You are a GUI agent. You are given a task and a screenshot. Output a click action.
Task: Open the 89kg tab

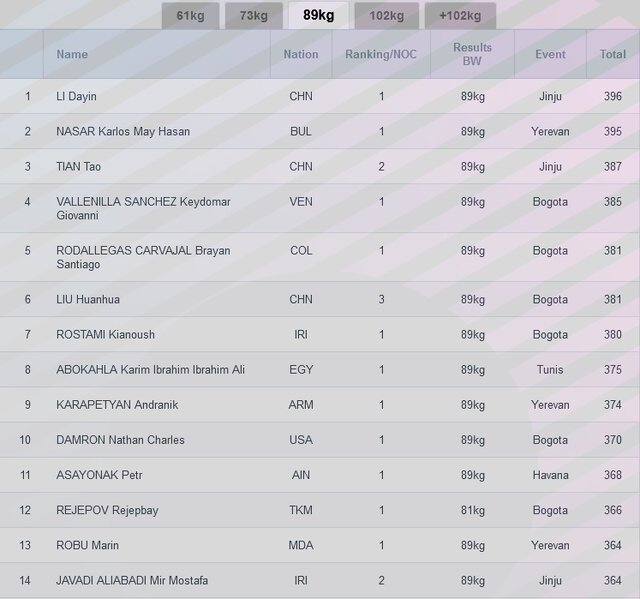click(318, 15)
